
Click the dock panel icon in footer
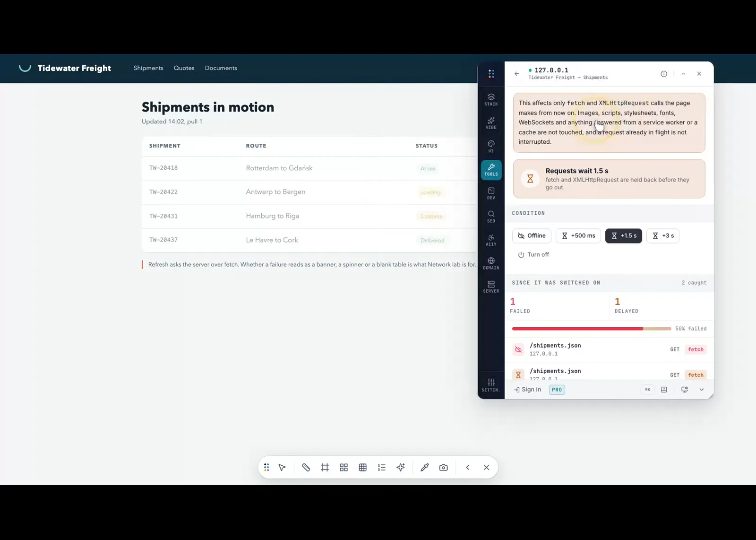click(664, 390)
